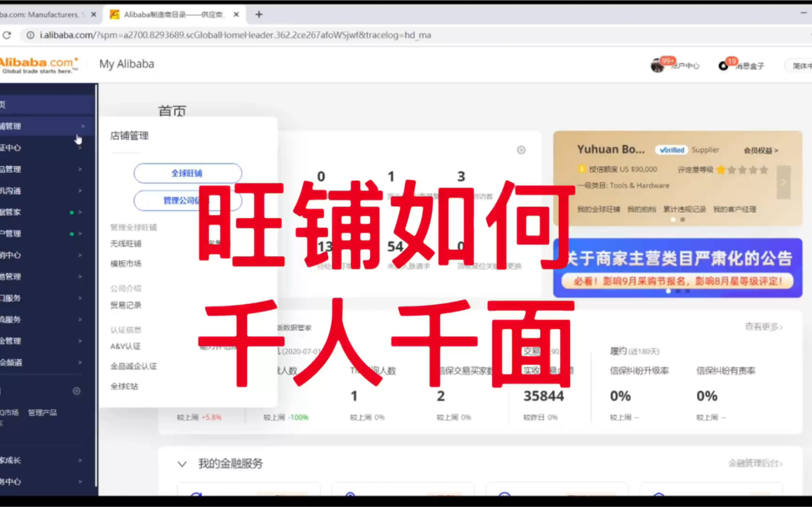Switch to the 'ba.com: Manufacturers' tab
This screenshot has height=507, width=812.
pos(43,15)
